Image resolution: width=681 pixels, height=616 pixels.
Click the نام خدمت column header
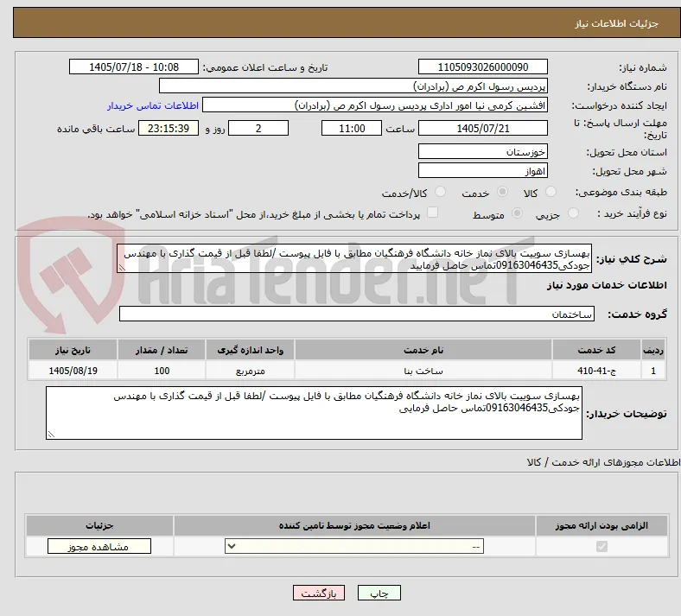(x=423, y=350)
